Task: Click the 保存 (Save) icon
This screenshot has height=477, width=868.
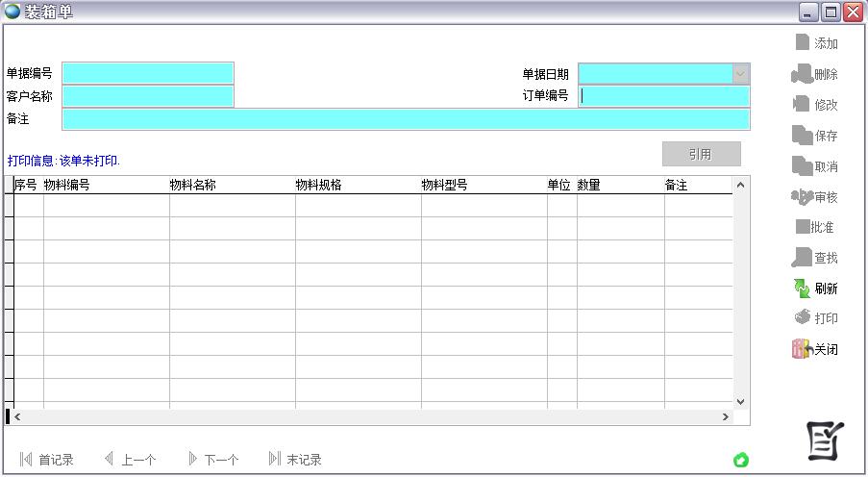Action: pyautogui.click(x=802, y=135)
